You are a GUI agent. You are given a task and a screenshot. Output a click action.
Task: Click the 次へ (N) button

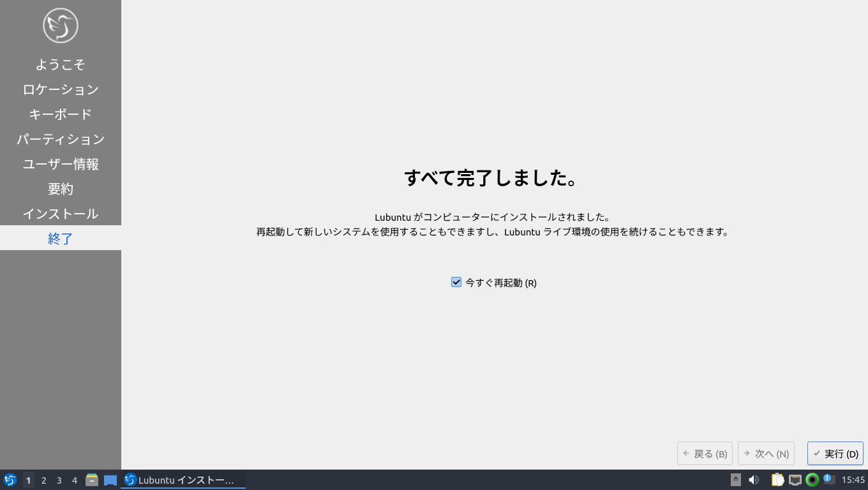pos(766,454)
